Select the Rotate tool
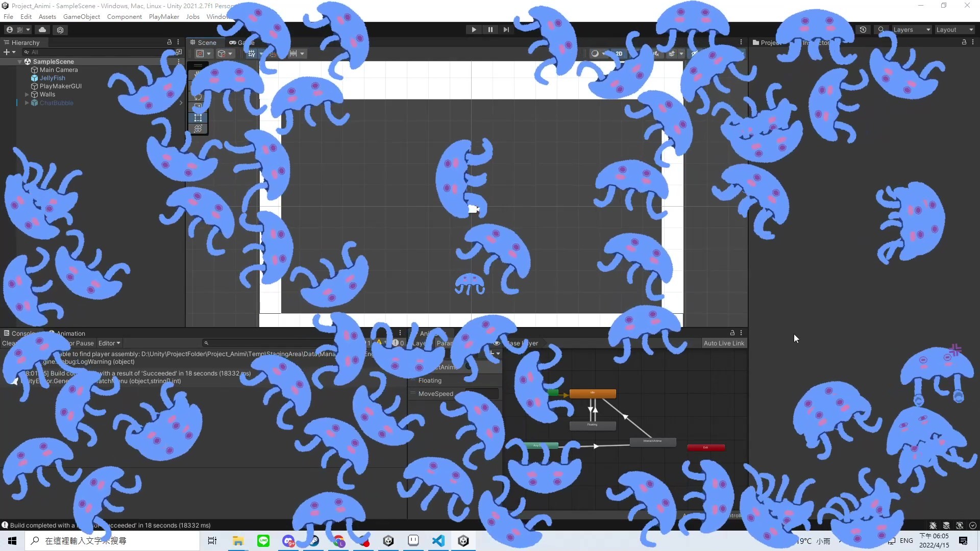The width and height of the screenshot is (980, 551). (198, 96)
